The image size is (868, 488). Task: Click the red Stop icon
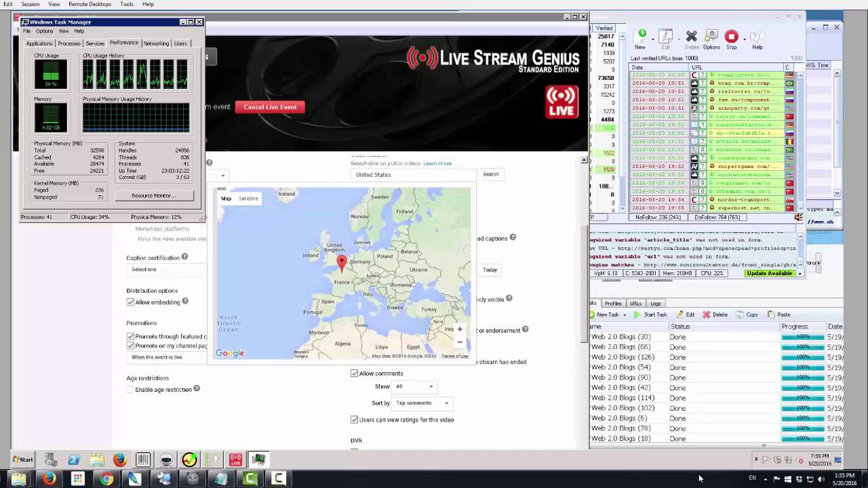pos(731,36)
